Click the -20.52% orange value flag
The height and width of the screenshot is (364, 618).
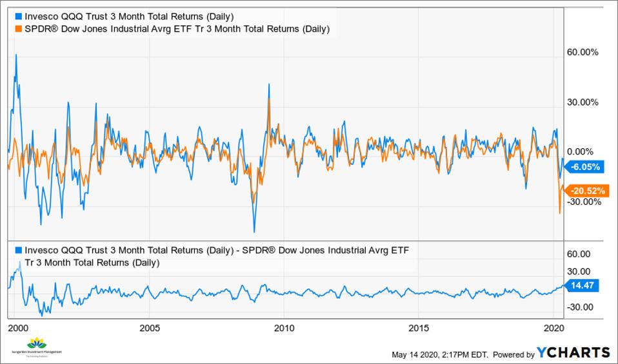587,191
